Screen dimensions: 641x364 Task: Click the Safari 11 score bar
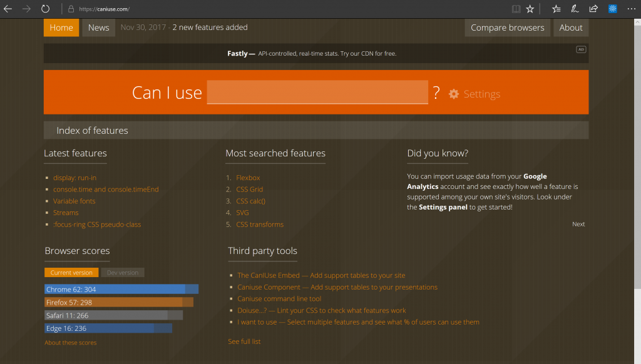[x=114, y=315]
